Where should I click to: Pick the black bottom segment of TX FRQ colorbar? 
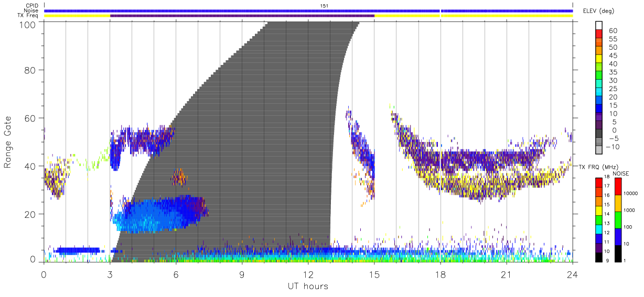click(599, 258)
